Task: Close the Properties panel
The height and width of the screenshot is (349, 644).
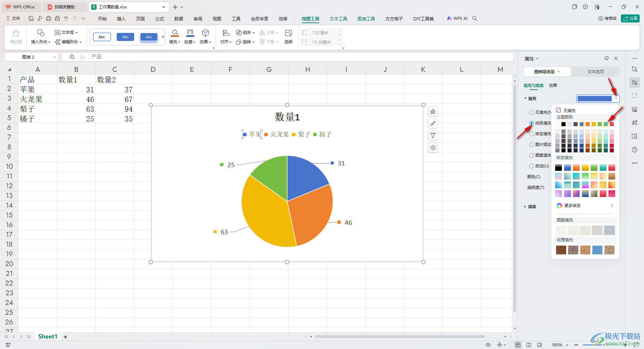Action: pyautogui.click(x=616, y=58)
